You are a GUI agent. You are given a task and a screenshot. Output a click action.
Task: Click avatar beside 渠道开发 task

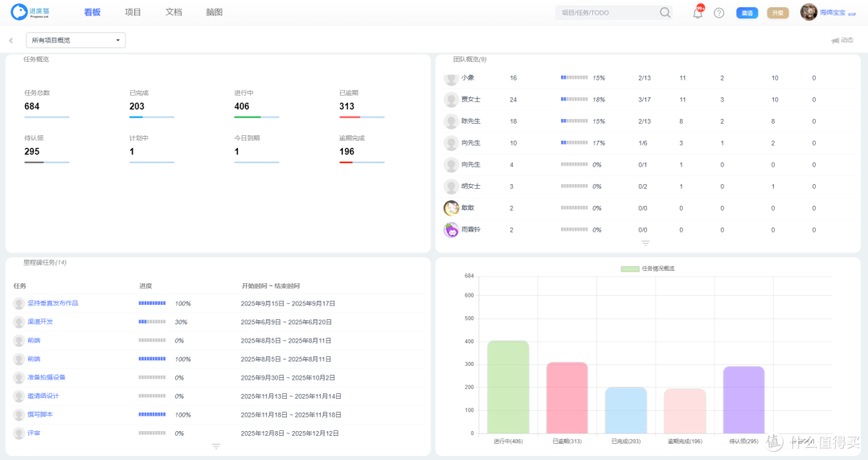(x=18, y=322)
